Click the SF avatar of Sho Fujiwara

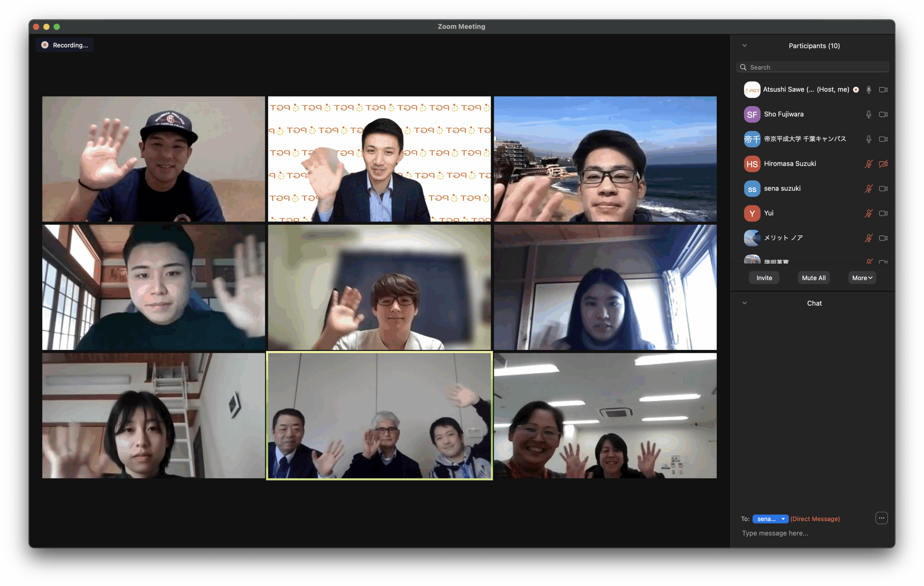tap(752, 114)
